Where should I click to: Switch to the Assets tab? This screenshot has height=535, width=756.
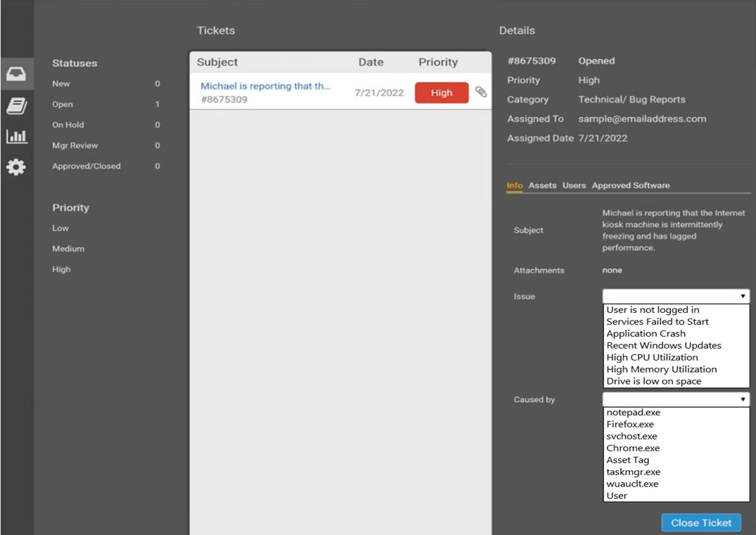pos(542,185)
